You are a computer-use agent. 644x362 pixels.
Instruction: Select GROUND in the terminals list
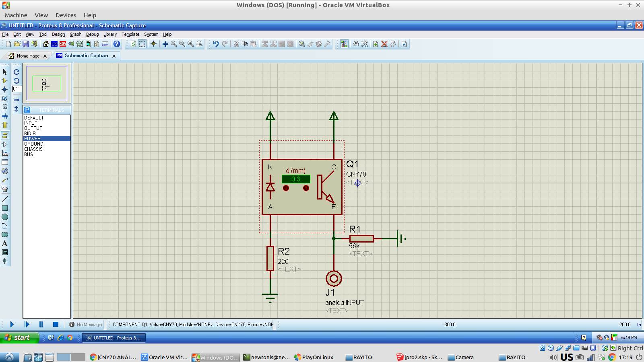[x=34, y=144]
